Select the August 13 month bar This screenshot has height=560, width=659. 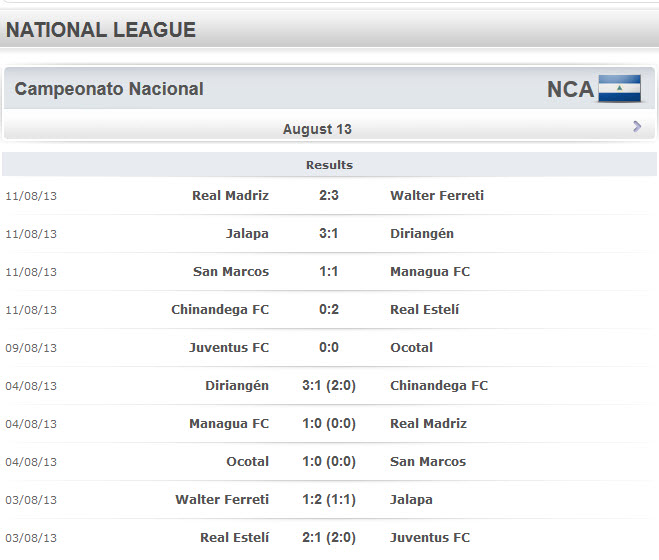pos(317,129)
